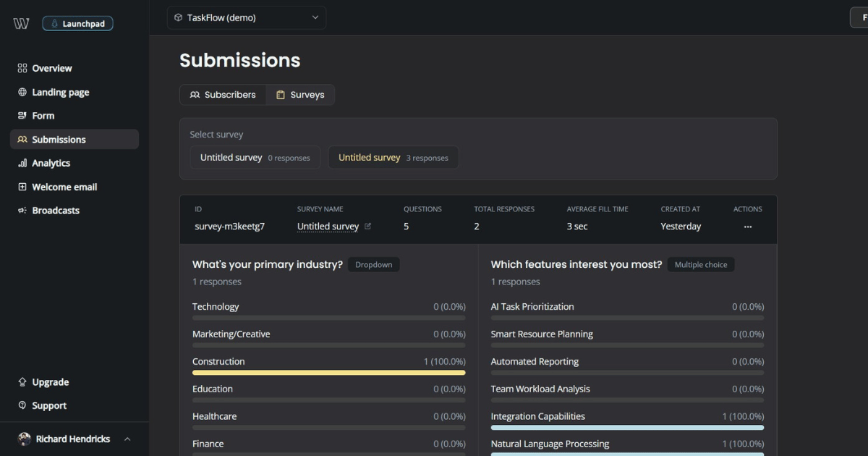This screenshot has width=868, height=456.
Task: Select the survey with 0 responses
Action: [x=255, y=157]
